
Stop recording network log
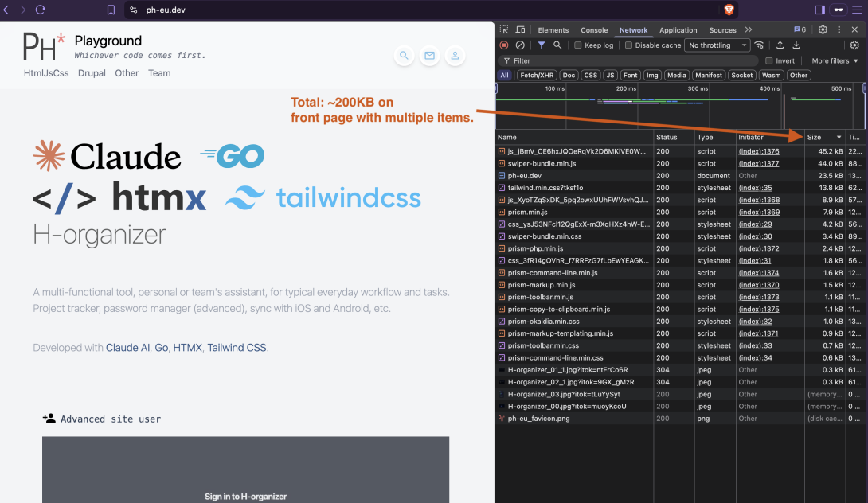click(x=504, y=45)
